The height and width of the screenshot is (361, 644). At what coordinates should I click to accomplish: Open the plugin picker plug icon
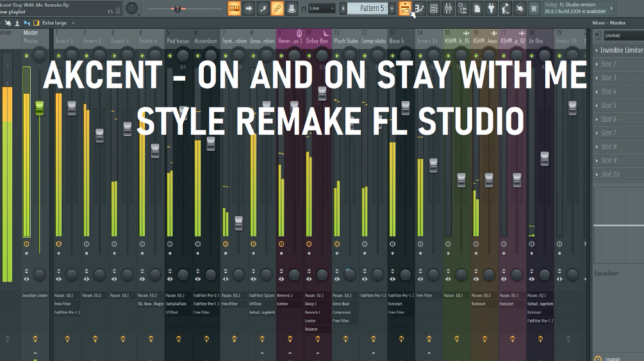coord(491,8)
